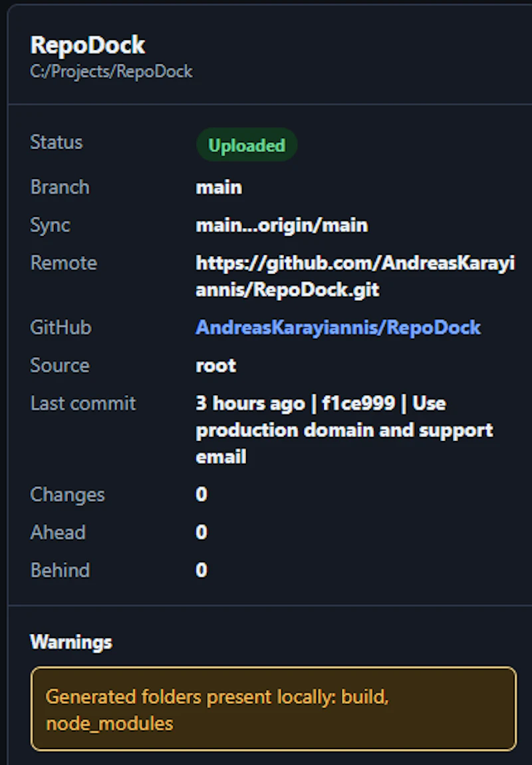This screenshot has height=765, width=532.
Task: Click the last commit text with f1ce999
Action: pos(344,430)
